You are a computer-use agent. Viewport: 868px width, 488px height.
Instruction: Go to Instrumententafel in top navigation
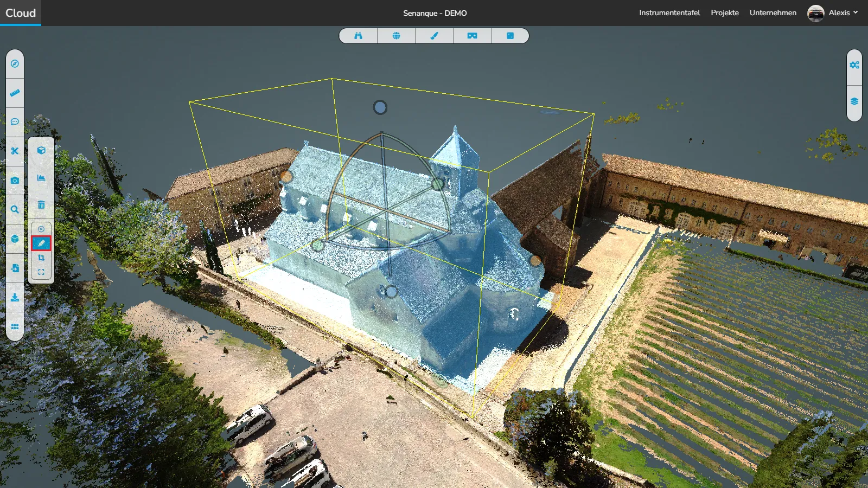[669, 13]
